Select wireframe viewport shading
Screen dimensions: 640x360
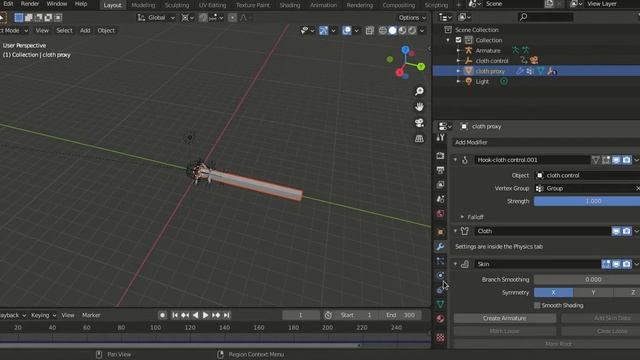point(382,31)
